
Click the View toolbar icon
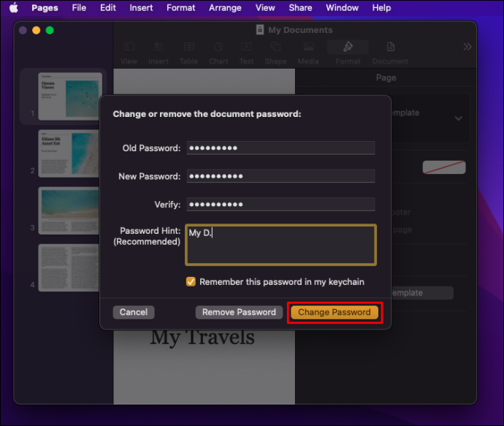pyautogui.click(x=129, y=47)
